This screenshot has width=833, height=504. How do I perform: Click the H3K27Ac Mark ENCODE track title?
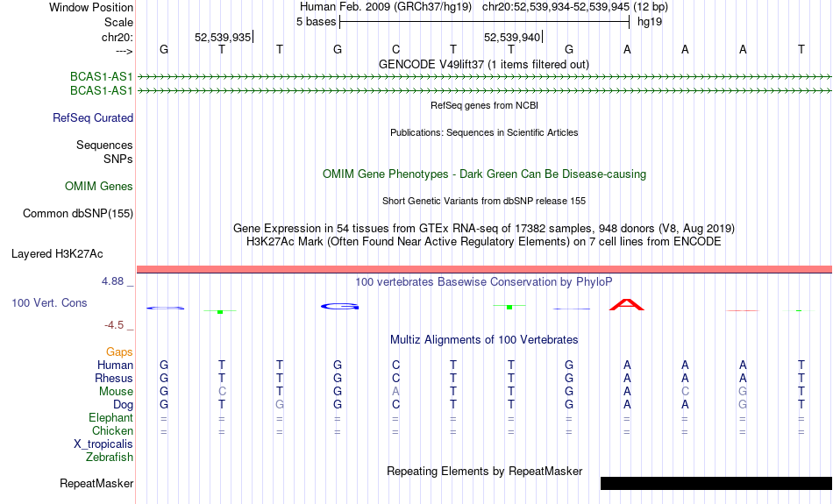tap(484, 242)
